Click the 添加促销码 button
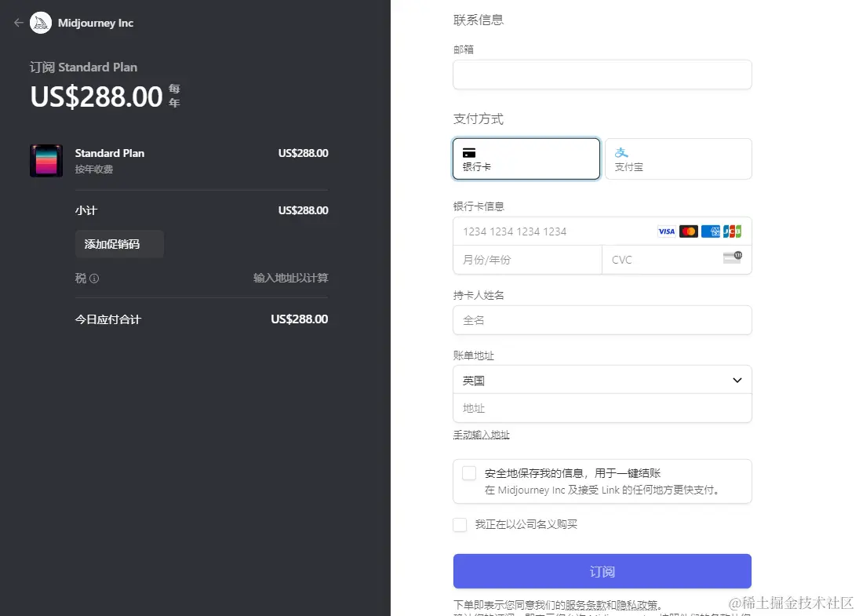The image size is (859, 616). 119,244
